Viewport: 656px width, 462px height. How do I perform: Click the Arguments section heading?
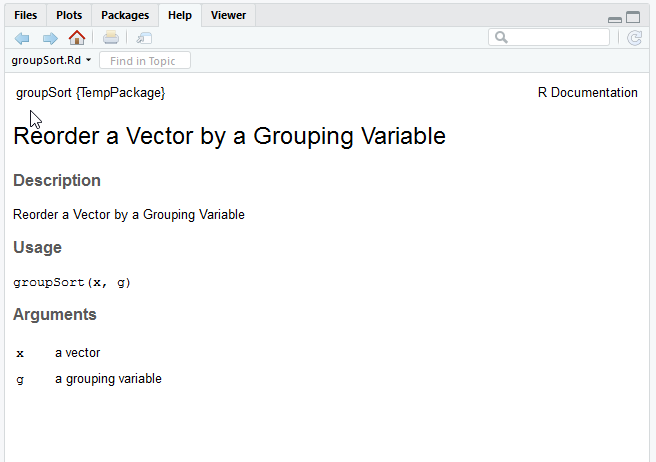55,314
